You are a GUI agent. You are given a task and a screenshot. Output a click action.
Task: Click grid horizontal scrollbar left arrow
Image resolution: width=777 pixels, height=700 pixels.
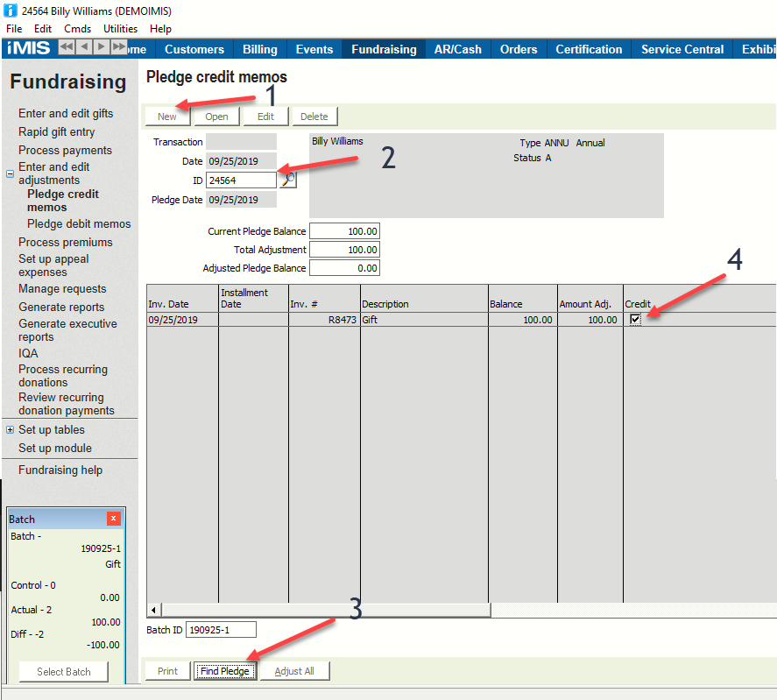pos(154,610)
